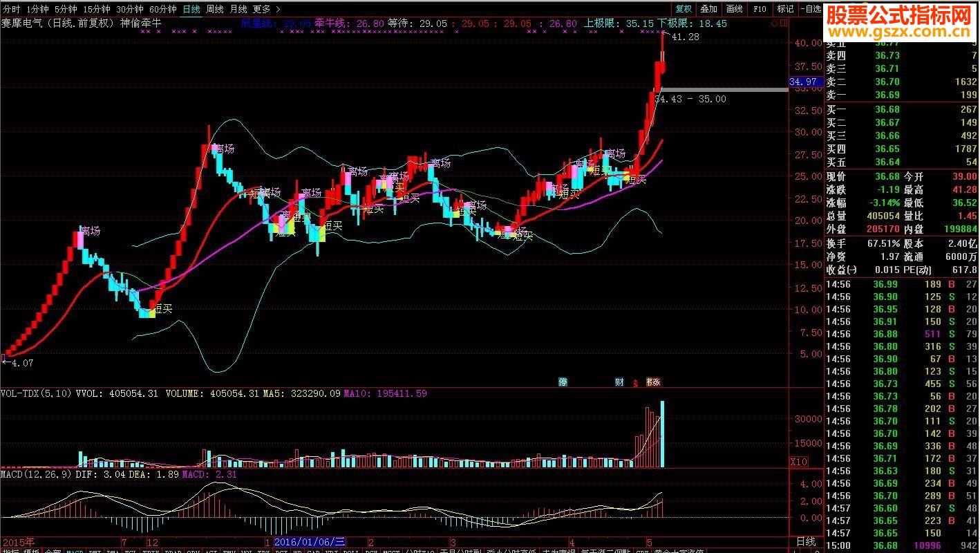Click the 买三 price 36.66

coord(887,135)
